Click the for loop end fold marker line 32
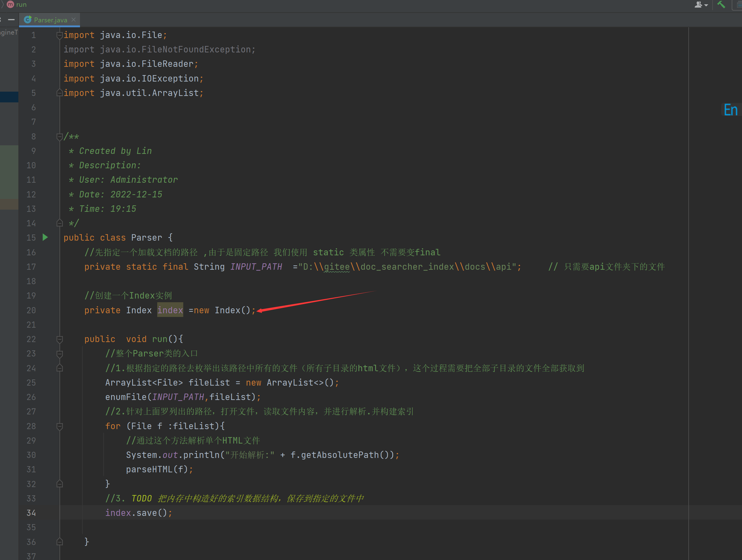The width and height of the screenshot is (742, 560). click(60, 484)
